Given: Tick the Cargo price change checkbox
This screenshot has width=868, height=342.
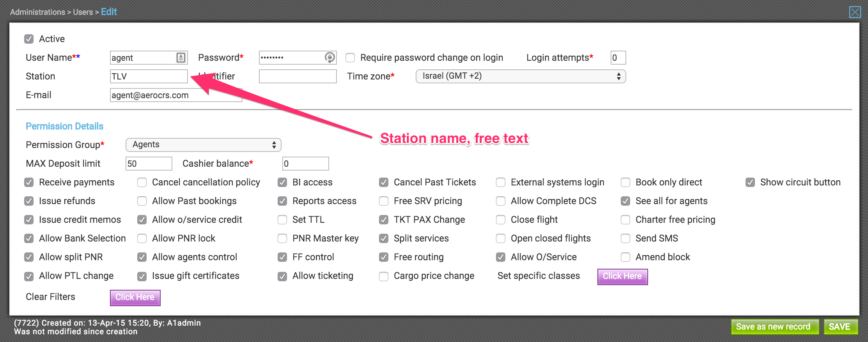Looking at the screenshot, I should tap(384, 276).
